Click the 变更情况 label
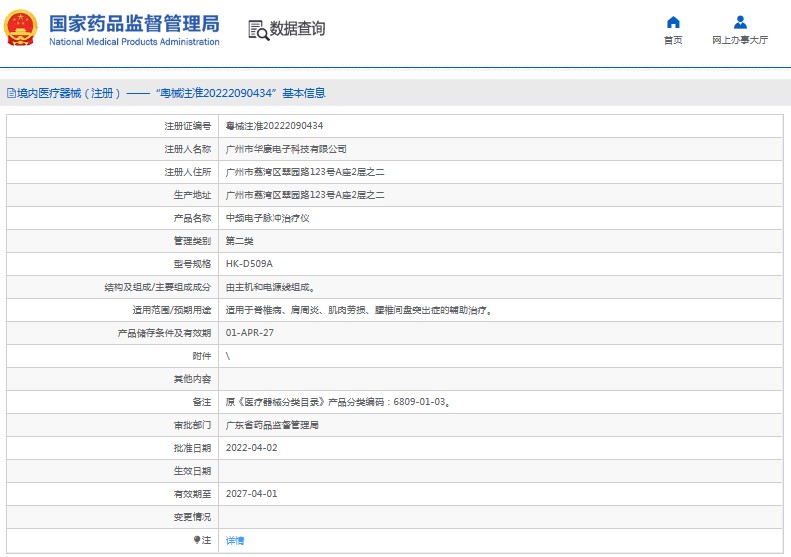Viewport: 791px width, 557px height. click(x=192, y=517)
